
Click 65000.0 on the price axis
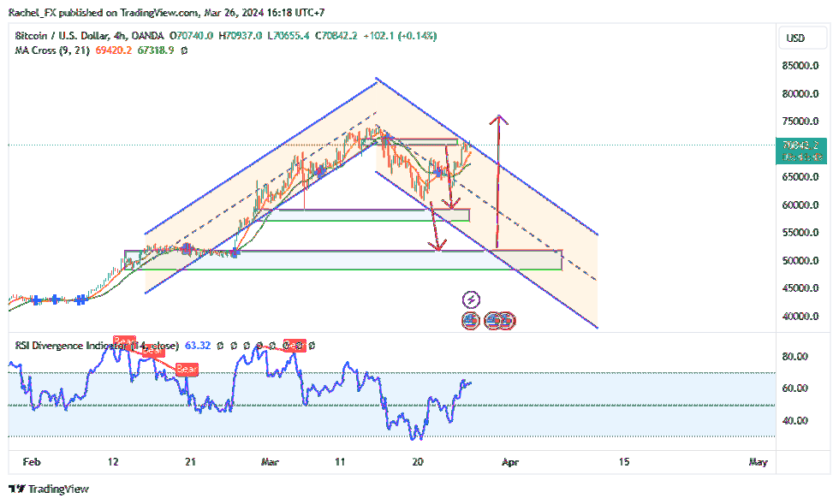coord(800,177)
